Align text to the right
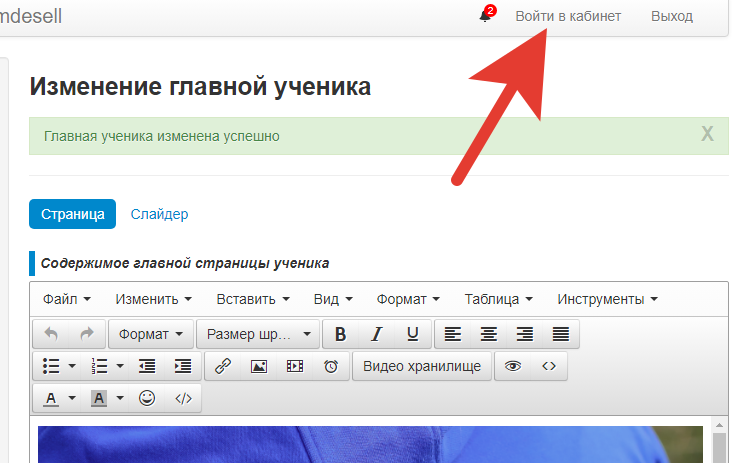Screen dimensions: 744x463 click(525, 334)
